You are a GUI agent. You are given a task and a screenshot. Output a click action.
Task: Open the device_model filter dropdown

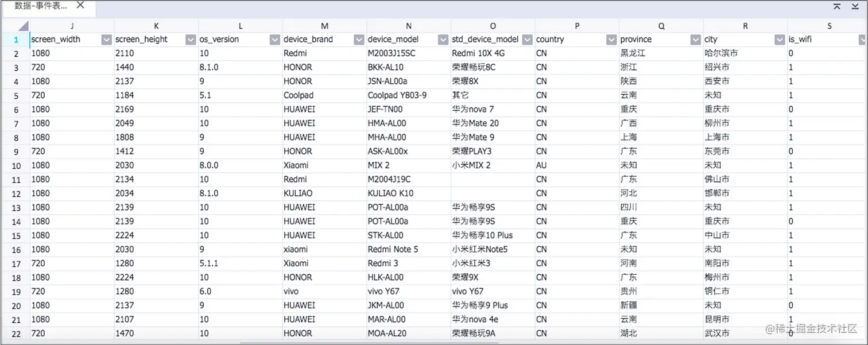coord(443,40)
